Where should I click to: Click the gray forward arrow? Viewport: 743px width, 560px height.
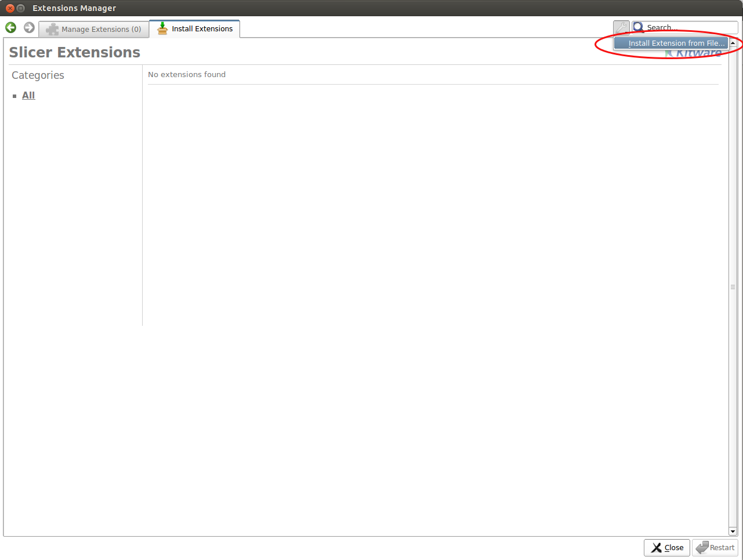click(29, 28)
